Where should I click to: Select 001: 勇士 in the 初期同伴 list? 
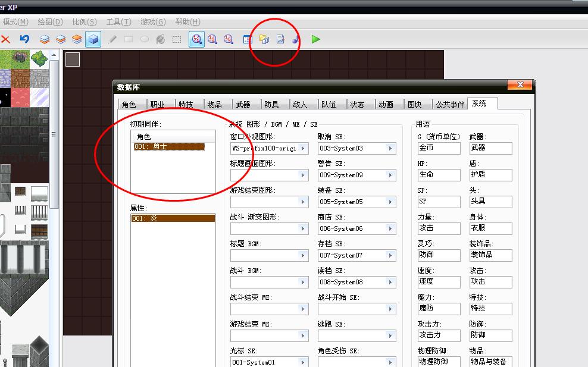(169, 146)
